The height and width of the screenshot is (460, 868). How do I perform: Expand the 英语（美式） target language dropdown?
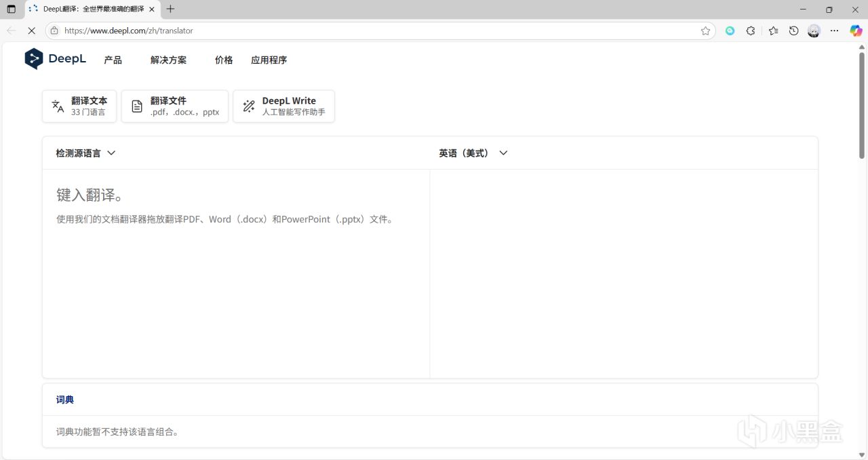[473, 153]
